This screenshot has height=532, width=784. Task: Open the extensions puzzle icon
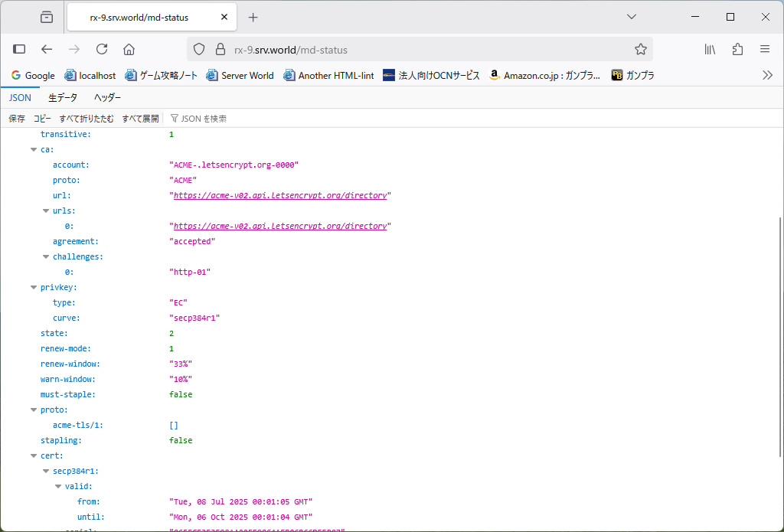pos(737,49)
